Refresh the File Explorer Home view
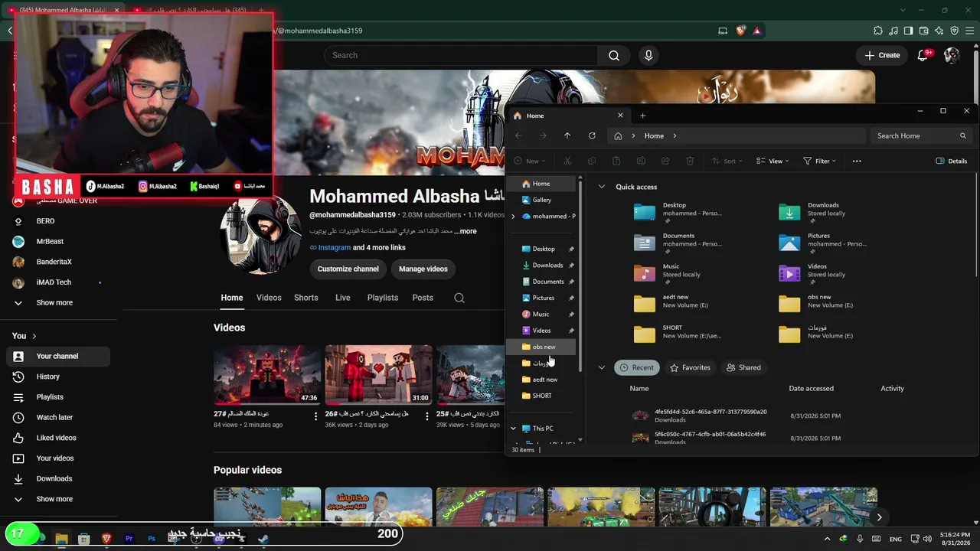Viewport: 980px width, 551px height. pyautogui.click(x=592, y=135)
